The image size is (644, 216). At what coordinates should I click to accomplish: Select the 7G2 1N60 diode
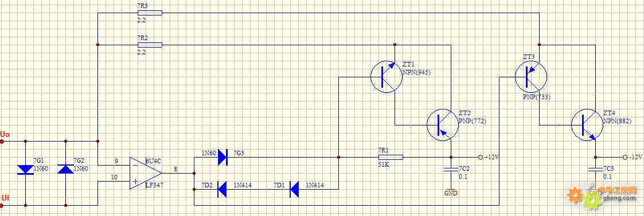pos(66,169)
